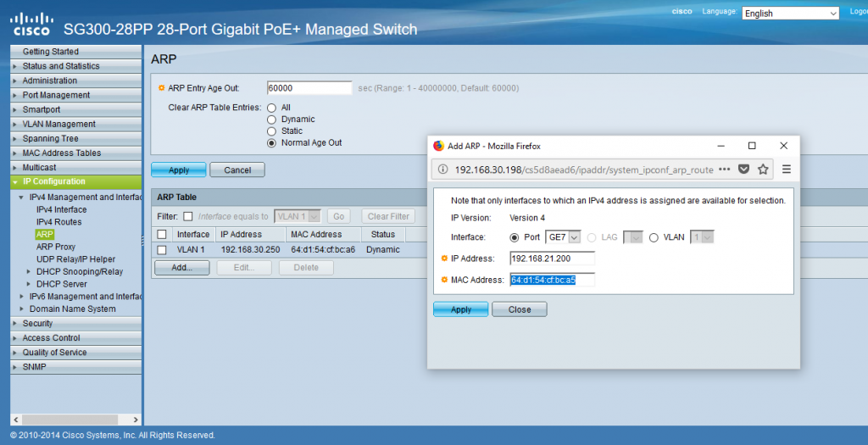
Task: Select the Dynamic radio option
Action: tap(271, 120)
